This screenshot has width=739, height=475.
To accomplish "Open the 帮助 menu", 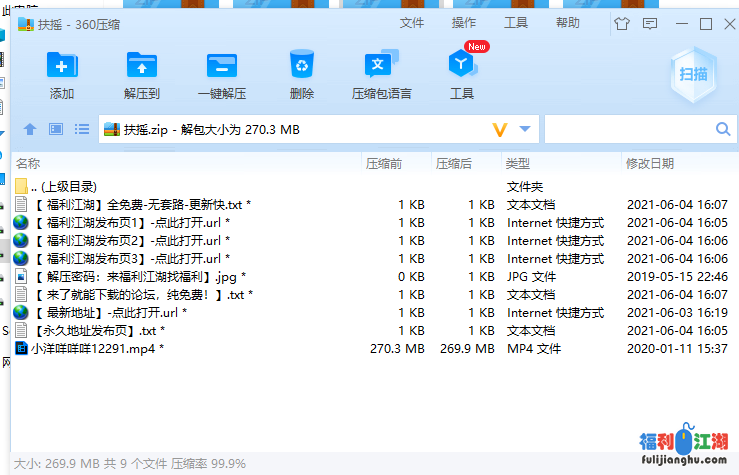I will click(567, 23).
